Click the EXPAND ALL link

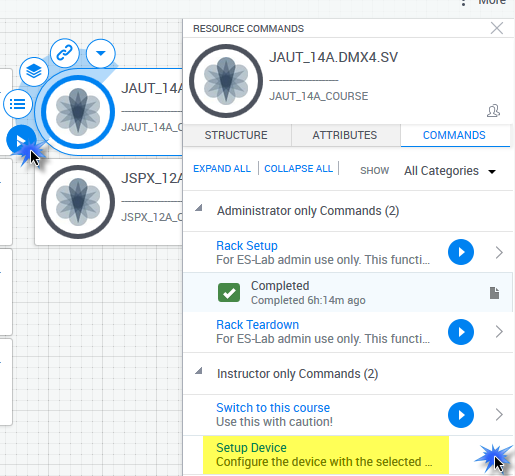tap(222, 169)
